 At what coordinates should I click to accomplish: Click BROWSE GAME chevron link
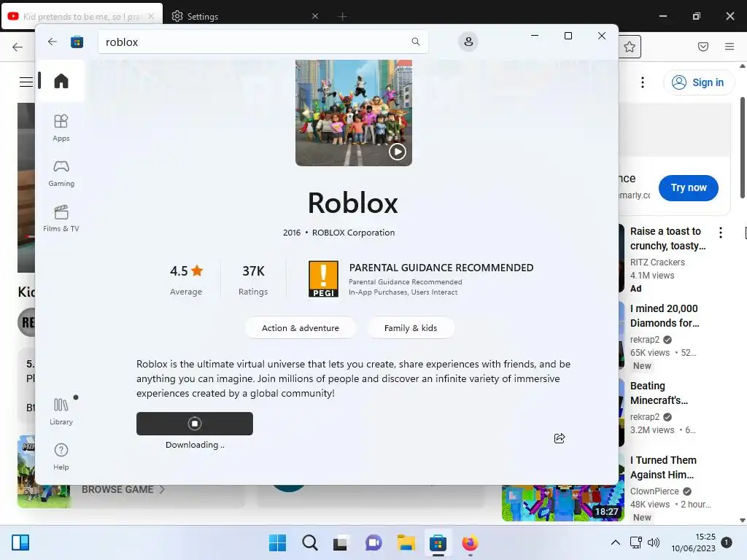coord(123,489)
